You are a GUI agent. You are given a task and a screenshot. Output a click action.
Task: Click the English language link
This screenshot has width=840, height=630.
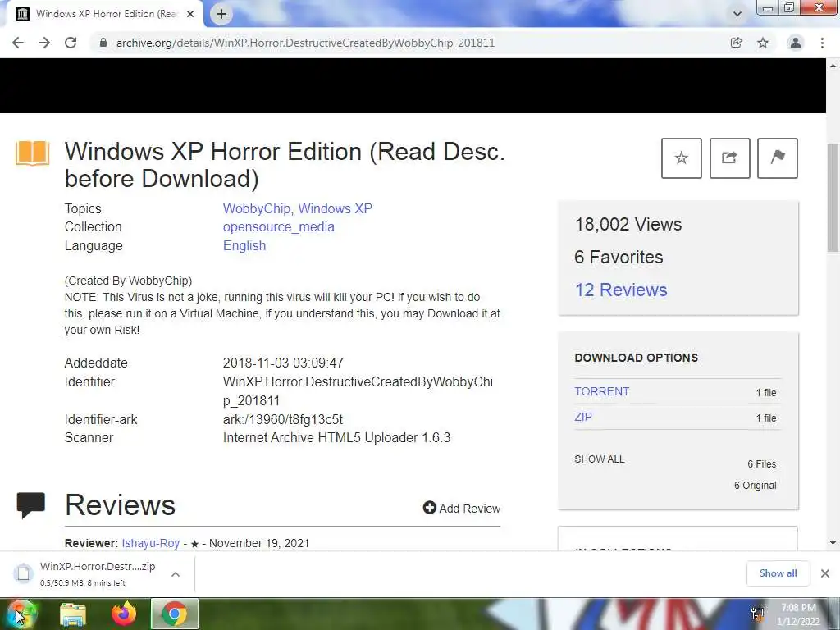(x=244, y=245)
